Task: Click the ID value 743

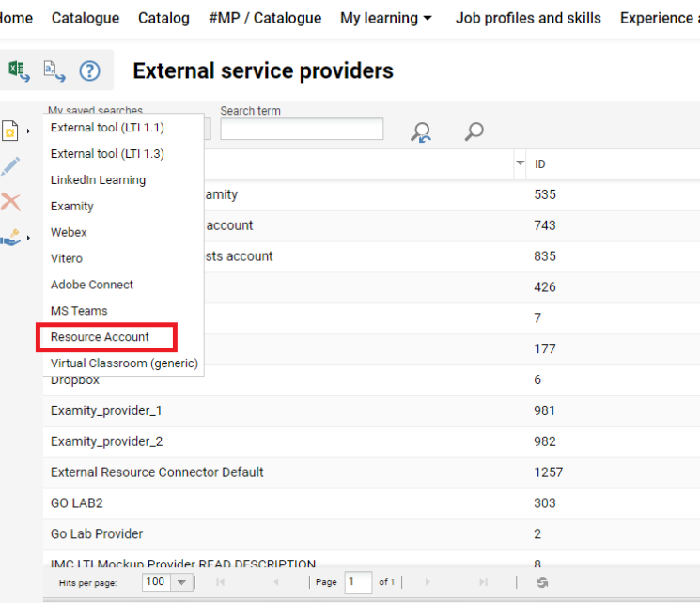Action: [x=545, y=225]
